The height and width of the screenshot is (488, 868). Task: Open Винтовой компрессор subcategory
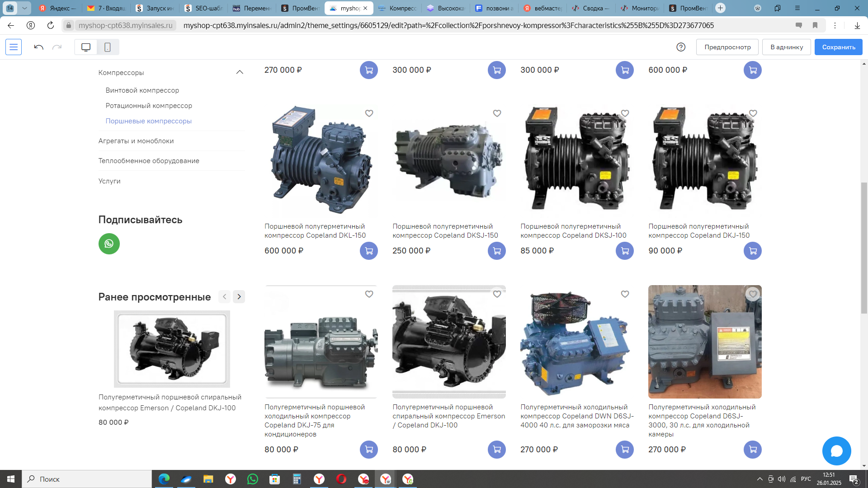tap(142, 90)
